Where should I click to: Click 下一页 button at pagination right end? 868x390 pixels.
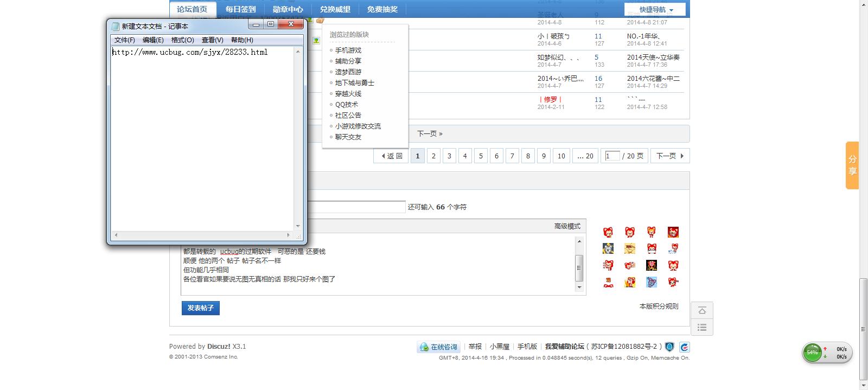(670, 156)
